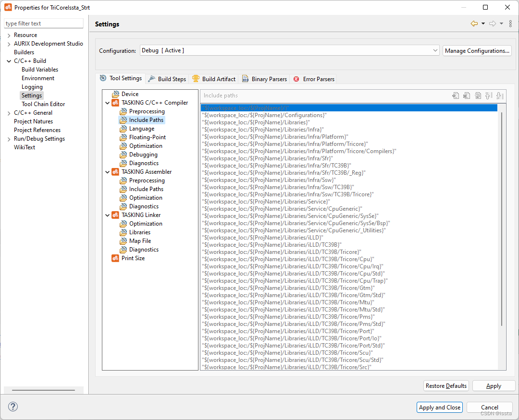Viewport: 519px width, 420px height.
Task: Click Restore Defaults
Action: pyautogui.click(x=446, y=385)
